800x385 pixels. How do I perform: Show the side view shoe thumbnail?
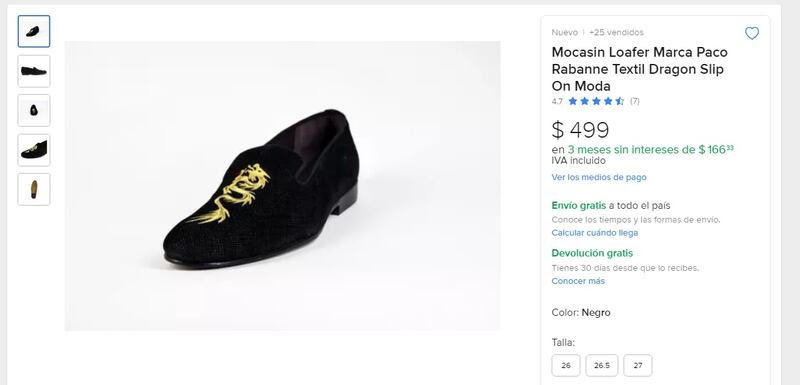pyautogui.click(x=34, y=71)
